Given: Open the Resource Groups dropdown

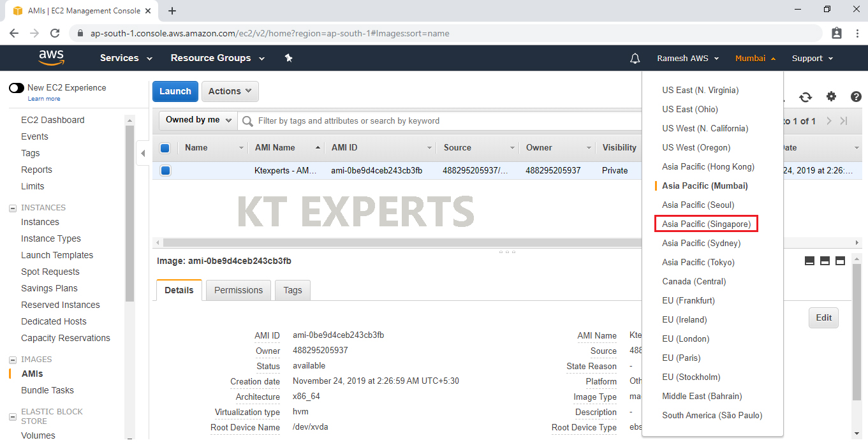Looking at the screenshot, I should coord(217,58).
